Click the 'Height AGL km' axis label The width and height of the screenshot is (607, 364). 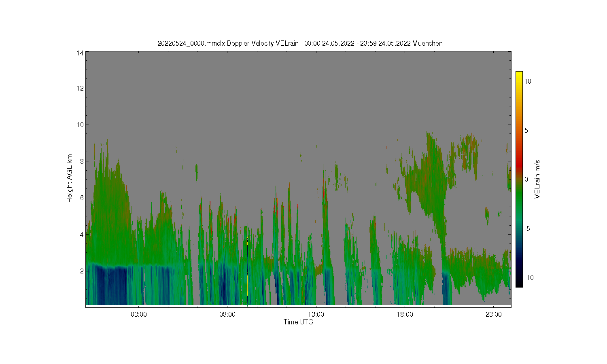point(70,178)
